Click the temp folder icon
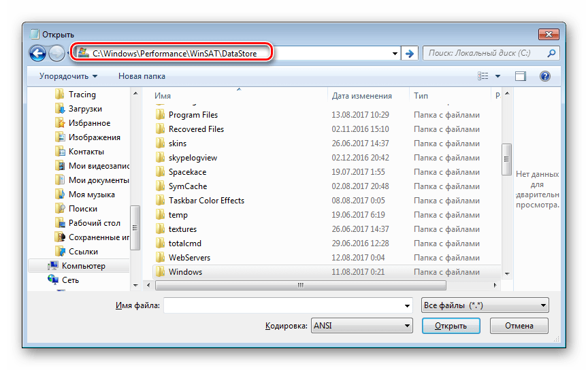 pyautogui.click(x=160, y=214)
